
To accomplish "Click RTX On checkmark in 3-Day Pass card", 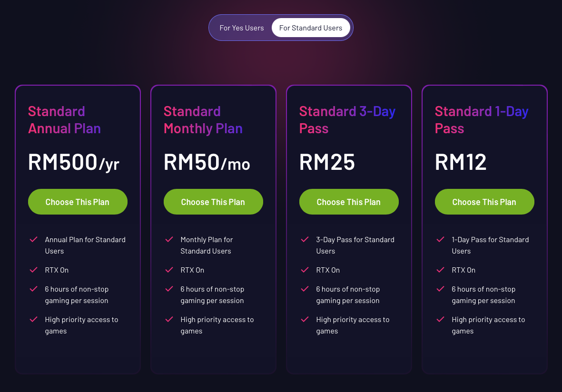I will click(305, 270).
